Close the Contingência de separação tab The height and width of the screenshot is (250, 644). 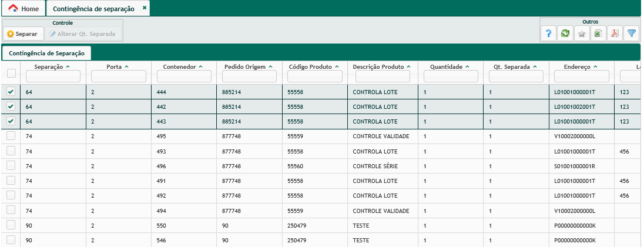click(145, 8)
